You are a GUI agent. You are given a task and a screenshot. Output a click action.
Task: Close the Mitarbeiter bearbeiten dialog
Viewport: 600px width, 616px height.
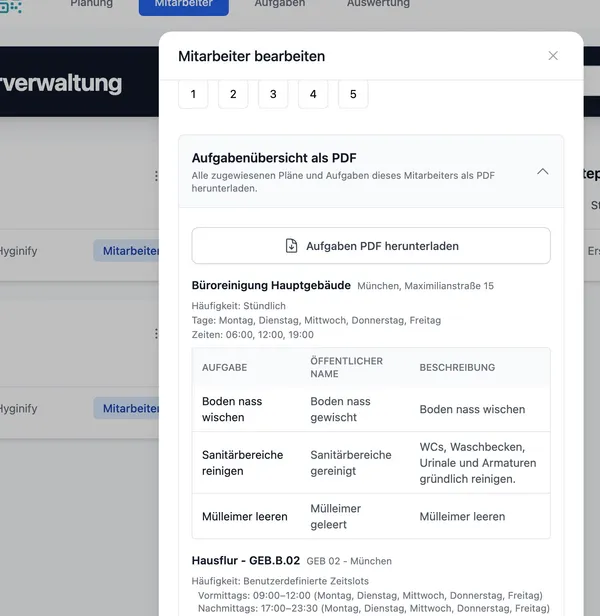click(x=553, y=56)
